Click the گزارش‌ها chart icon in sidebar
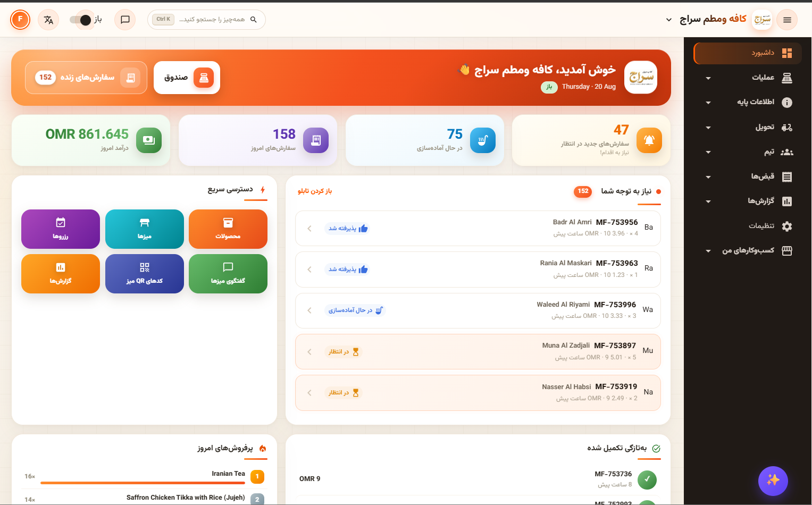The width and height of the screenshot is (812, 505). click(x=787, y=201)
